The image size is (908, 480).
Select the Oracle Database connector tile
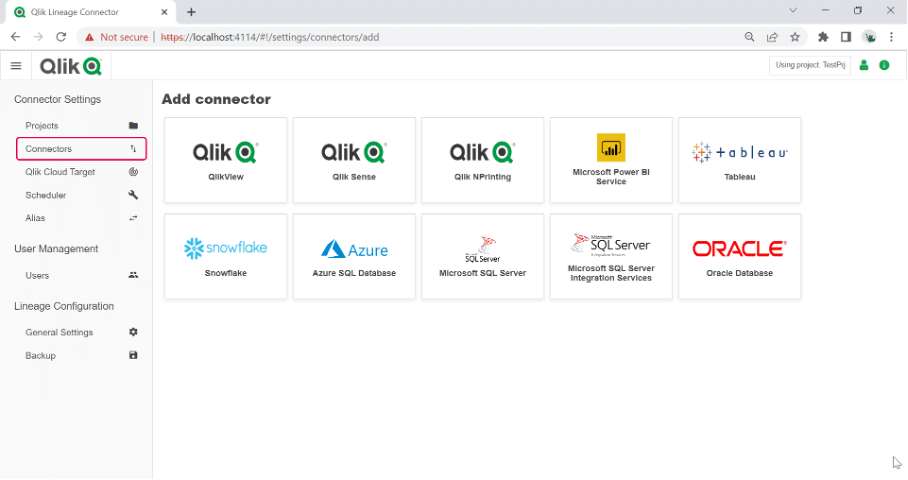[x=739, y=257]
